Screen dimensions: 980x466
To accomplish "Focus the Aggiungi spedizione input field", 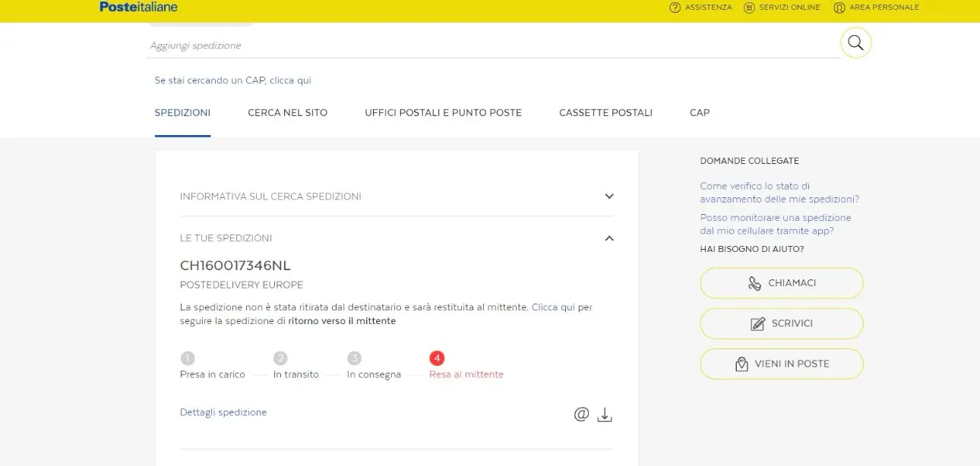I will [x=492, y=46].
